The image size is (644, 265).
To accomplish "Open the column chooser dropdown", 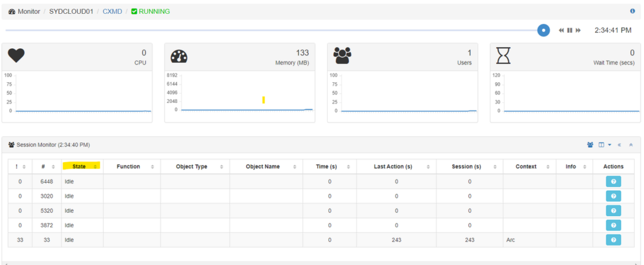I will click(x=604, y=144).
